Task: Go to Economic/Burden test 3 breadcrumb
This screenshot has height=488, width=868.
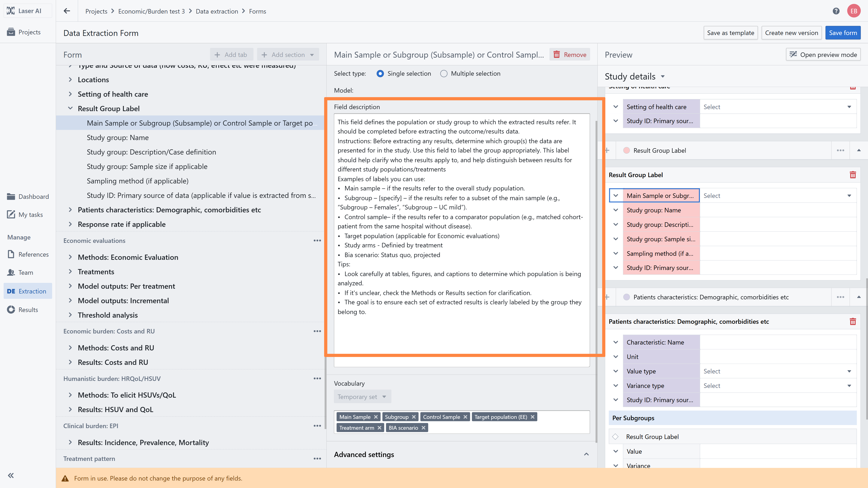Action: click(x=151, y=11)
